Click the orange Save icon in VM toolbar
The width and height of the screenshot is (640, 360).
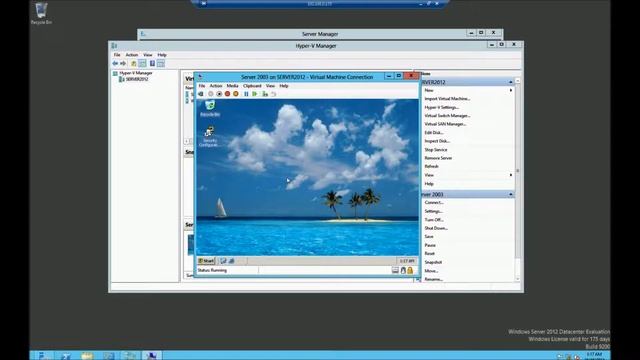[x=236, y=94]
